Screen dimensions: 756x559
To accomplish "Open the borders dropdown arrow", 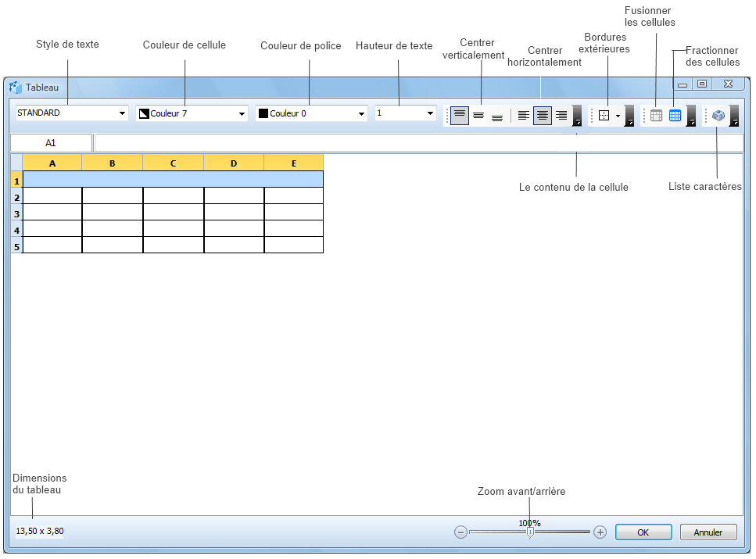I will click(618, 116).
